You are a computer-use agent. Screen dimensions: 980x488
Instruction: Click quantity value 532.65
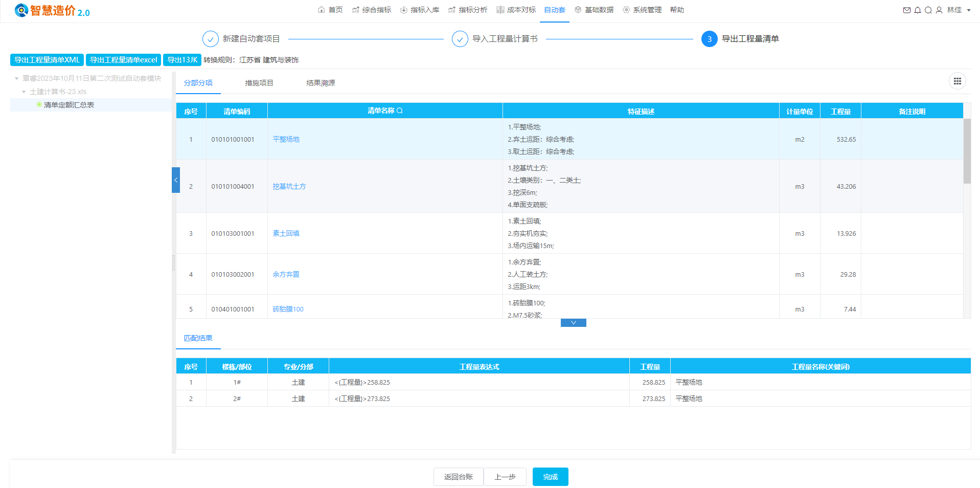pyautogui.click(x=846, y=139)
